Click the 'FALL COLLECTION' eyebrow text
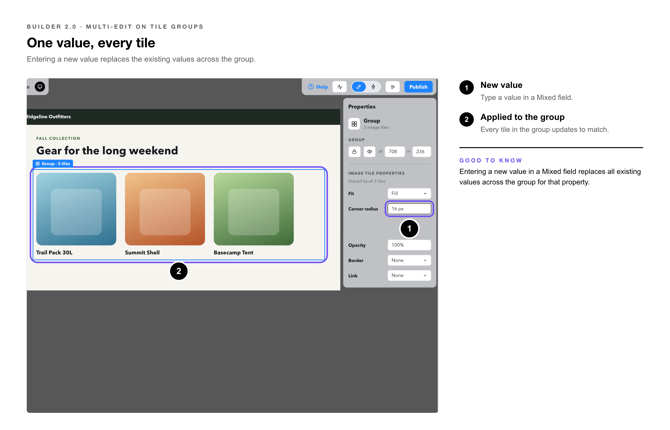The width and height of the screenshot is (670, 430). coord(58,138)
